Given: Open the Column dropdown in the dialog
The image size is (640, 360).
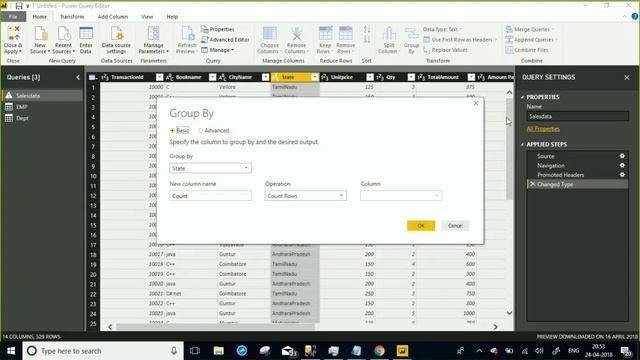Looking at the screenshot, I should click(x=401, y=196).
